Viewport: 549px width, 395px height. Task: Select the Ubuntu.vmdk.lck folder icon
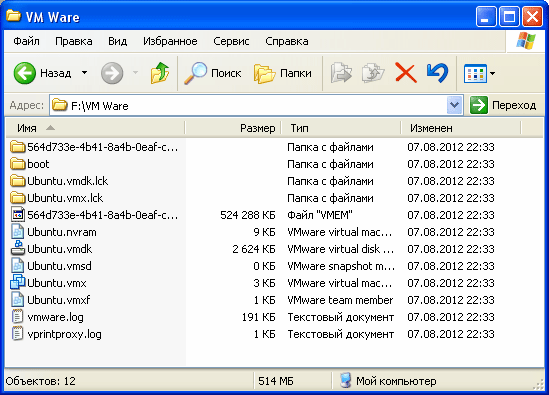[x=18, y=181]
